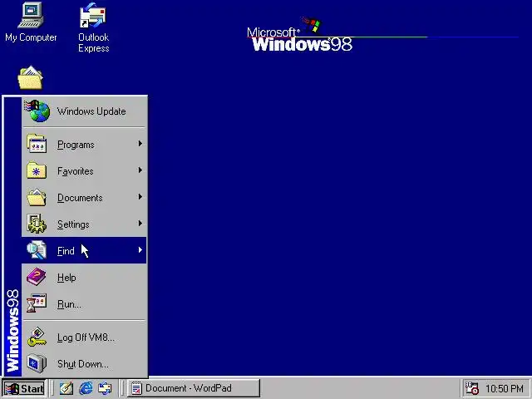Expand the Programs submenu arrow
This screenshot has width=532, height=399.
coord(140,144)
